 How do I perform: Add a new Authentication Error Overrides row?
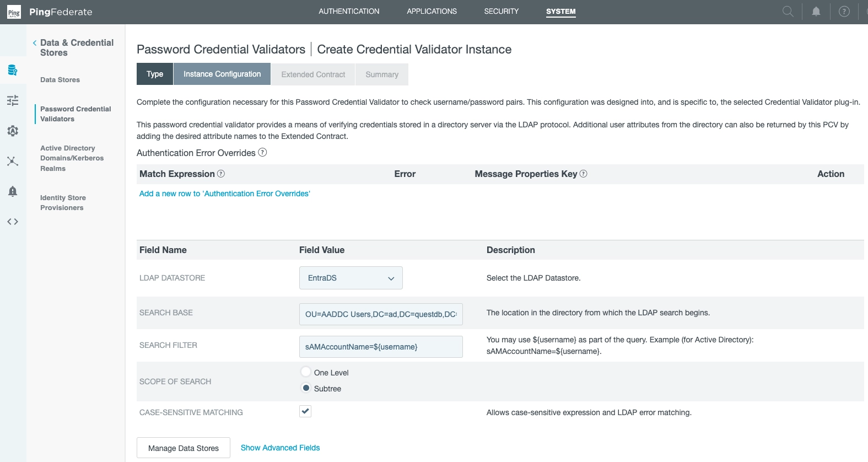(x=224, y=194)
